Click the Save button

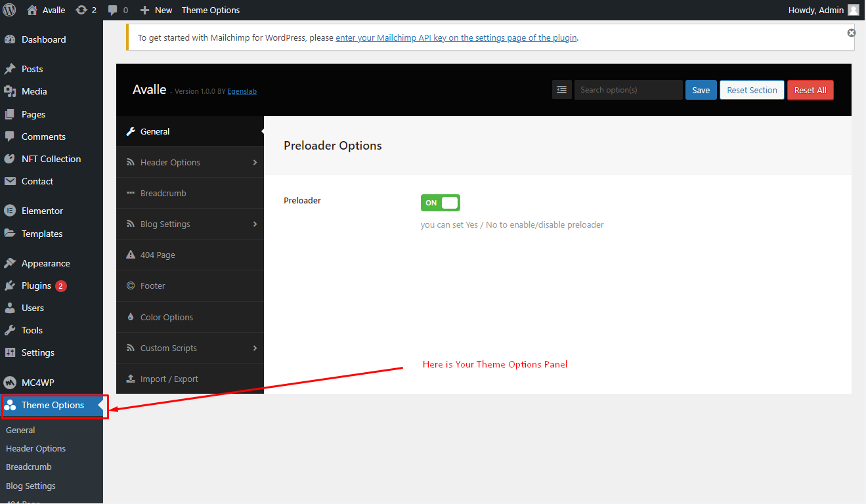coord(701,90)
